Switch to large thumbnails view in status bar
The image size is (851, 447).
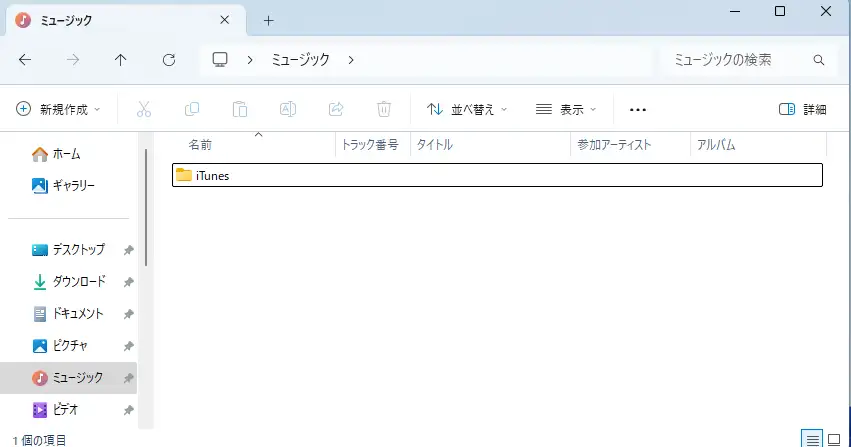click(x=834, y=439)
